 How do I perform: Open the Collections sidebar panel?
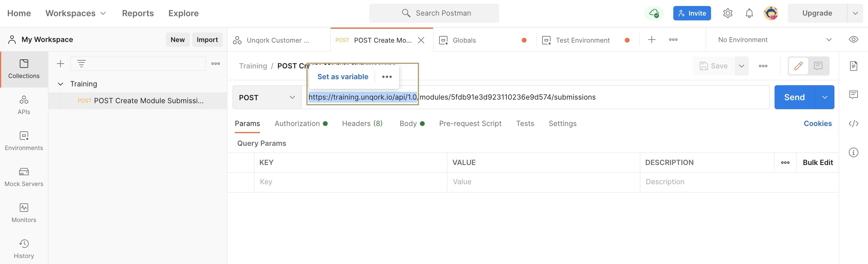[24, 69]
